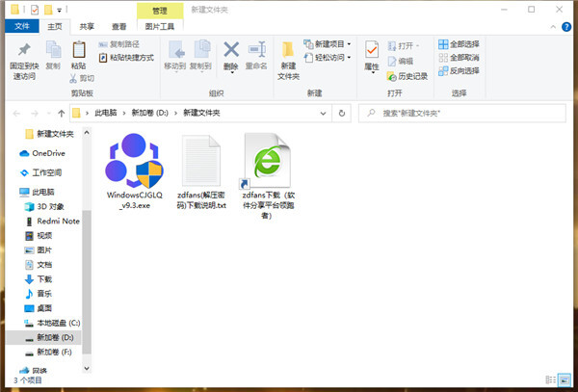
Task: Click Select All (全部选择) in ribbon
Action: click(459, 44)
